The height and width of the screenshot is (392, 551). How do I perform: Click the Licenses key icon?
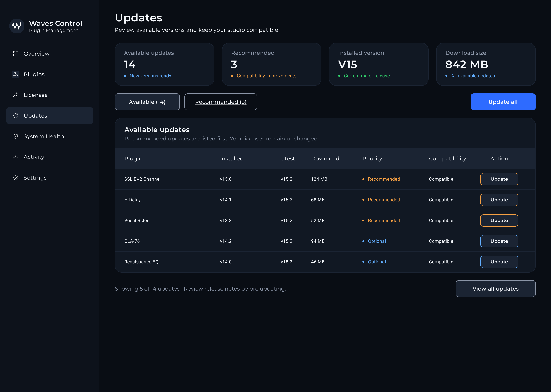point(16,95)
